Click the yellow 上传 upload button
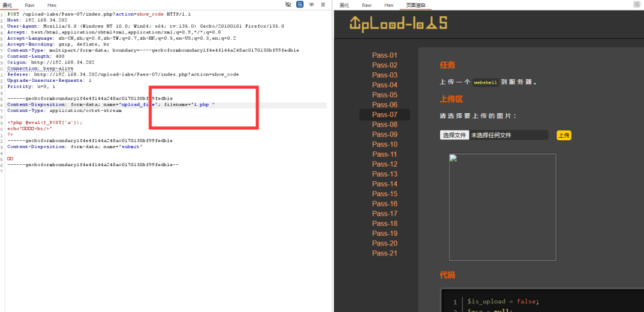The width and height of the screenshot is (644, 312). (564, 135)
